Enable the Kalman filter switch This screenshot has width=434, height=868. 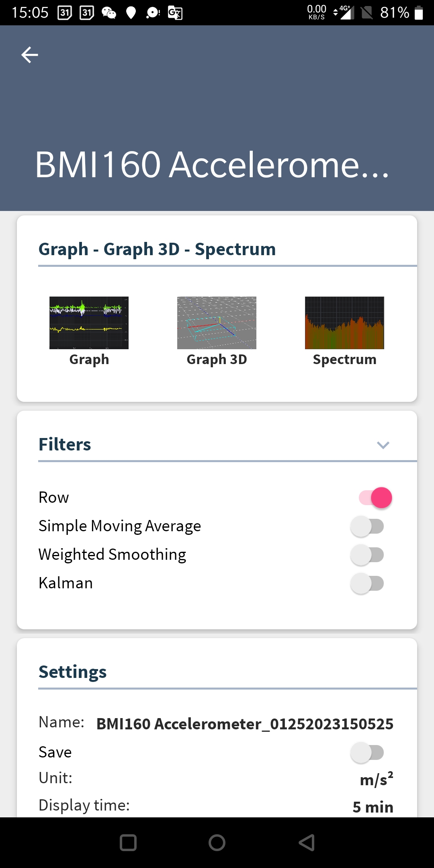[367, 583]
